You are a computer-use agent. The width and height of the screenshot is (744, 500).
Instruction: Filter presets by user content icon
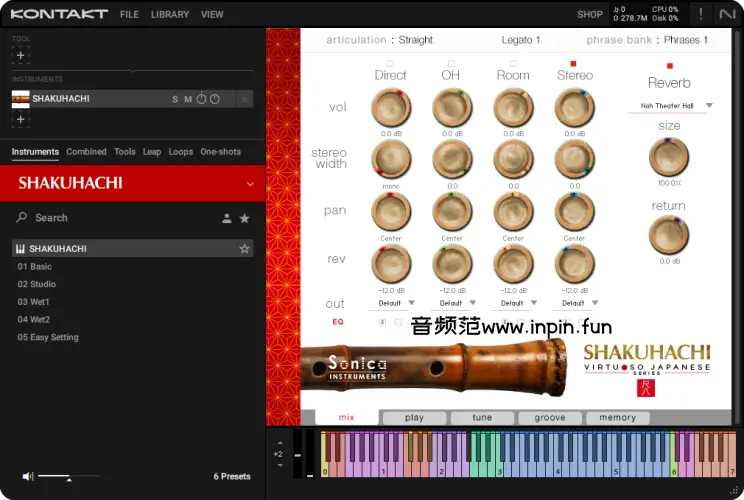(227, 218)
